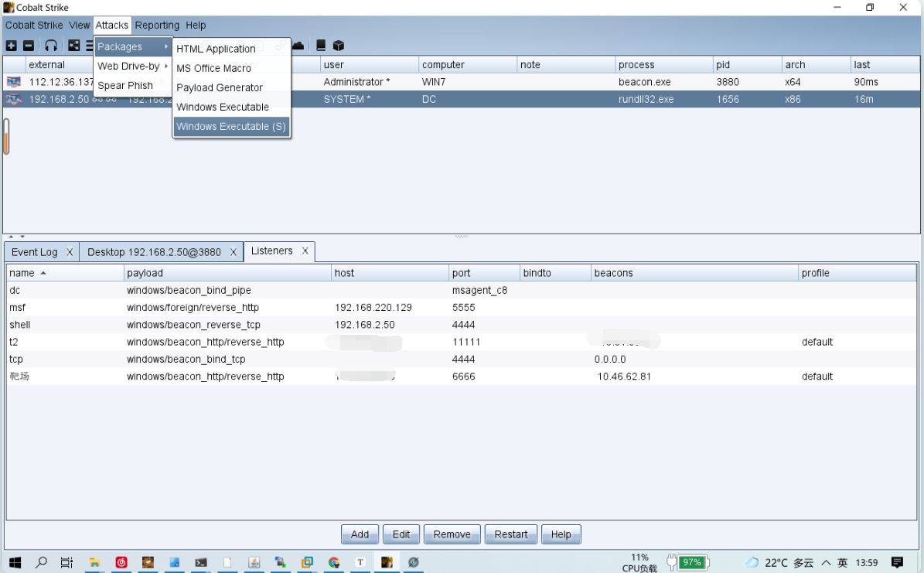
Task: Click the Restart listener button
Action: click(511, 534)
